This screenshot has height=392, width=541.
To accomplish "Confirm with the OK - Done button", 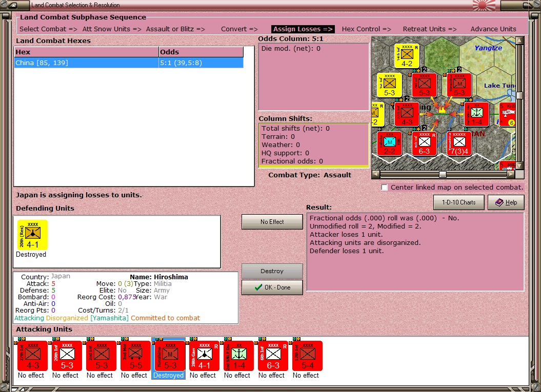I will [272, 287].
